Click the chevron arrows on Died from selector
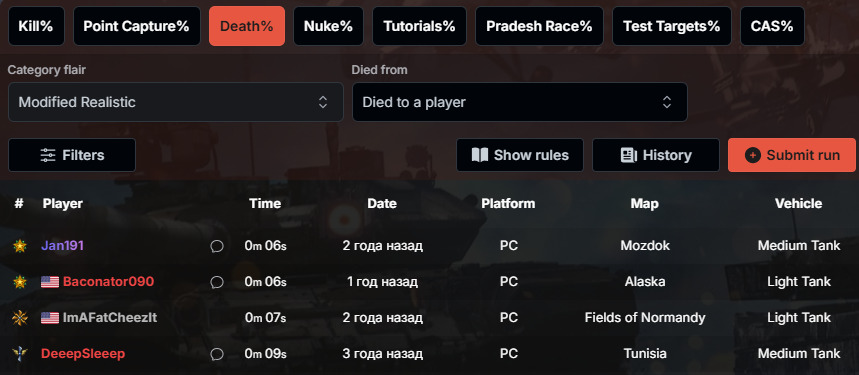Image resolution: width=859 pixels, height=375 pixels. [x=667, y=102]
